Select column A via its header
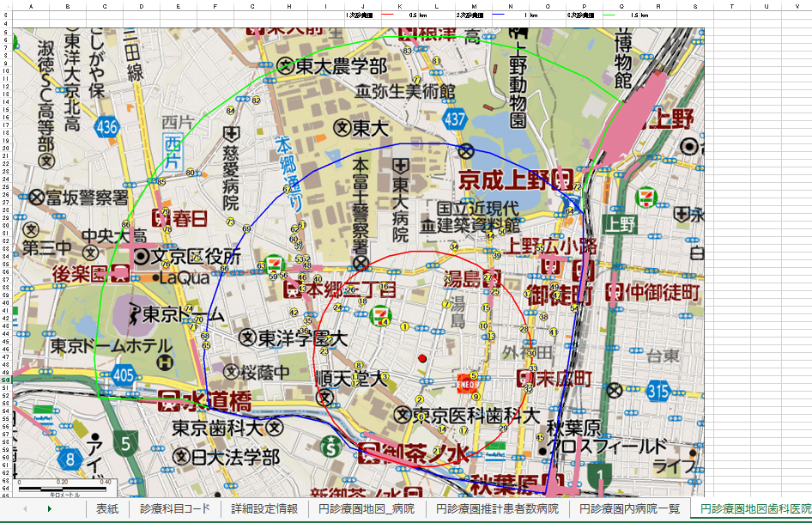 point(31,6)
